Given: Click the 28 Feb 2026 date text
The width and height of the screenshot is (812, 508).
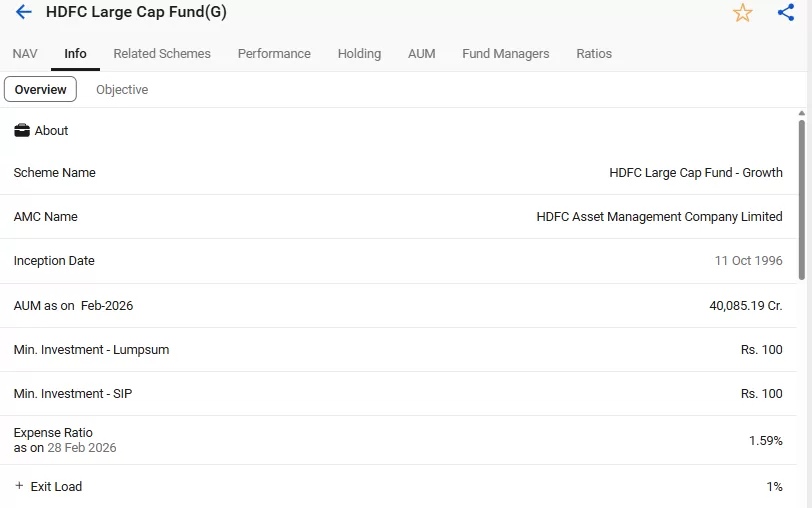Looking at the screenshot, I should (82, 447).
